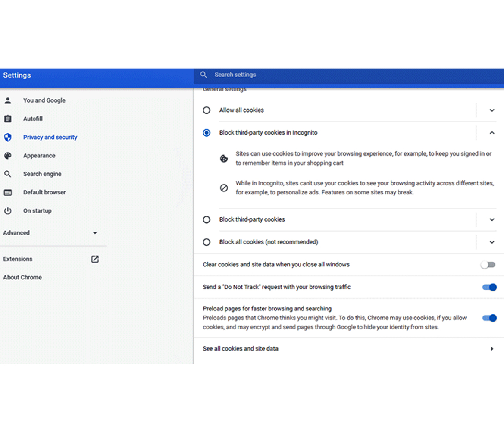The height and width of the screenshot is (432, 504).
Task: Click the cookie icon in the description
Action: click(224, 158)
